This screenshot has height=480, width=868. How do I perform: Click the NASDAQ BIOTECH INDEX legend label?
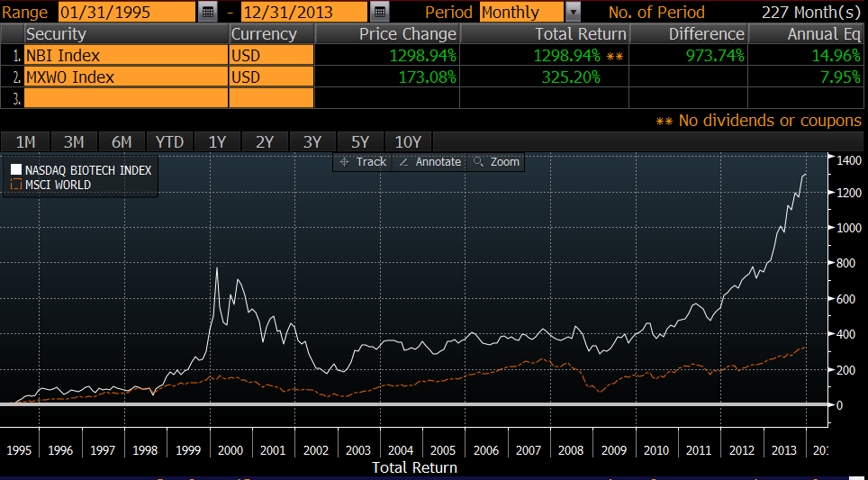88,170
